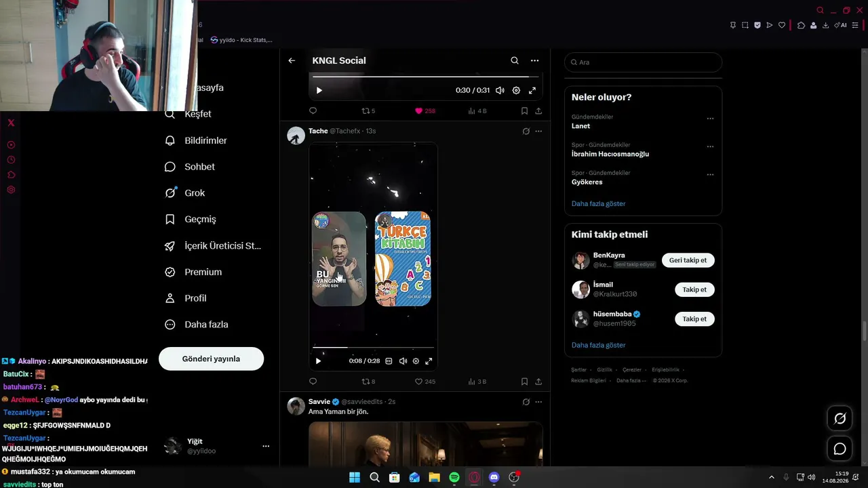This screenshot has width=868, height=488.
Task: Open Discord from the taskbar
Action: [x=494, y=478]
